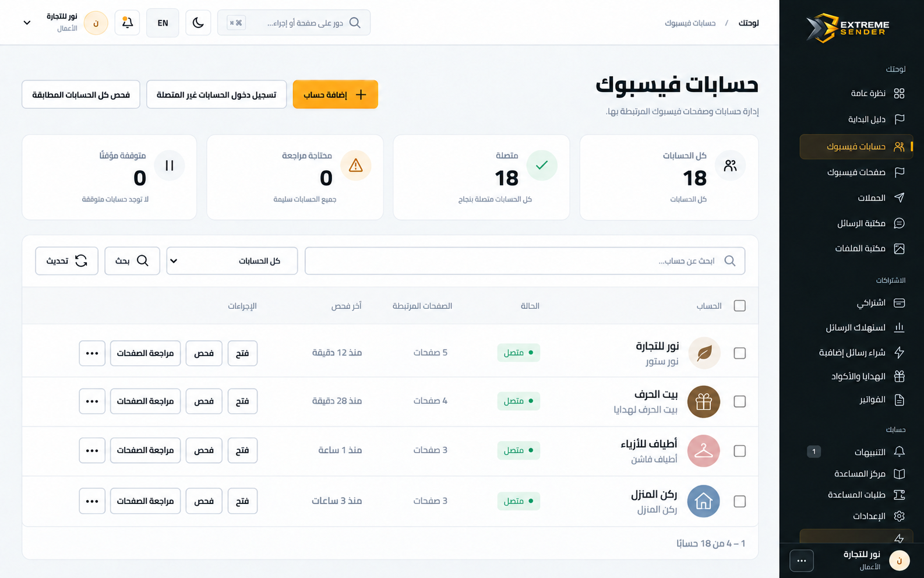Switch language with the EN button

coord(163,23)
